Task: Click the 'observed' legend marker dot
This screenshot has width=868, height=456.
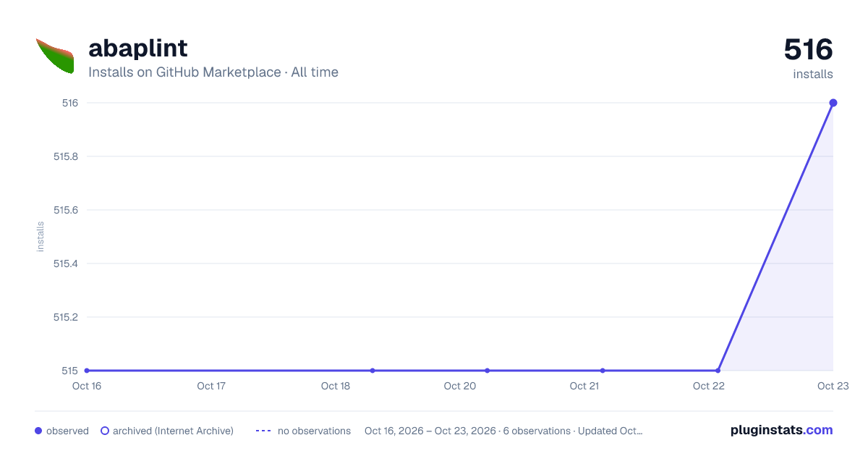Action: [38, 431]
